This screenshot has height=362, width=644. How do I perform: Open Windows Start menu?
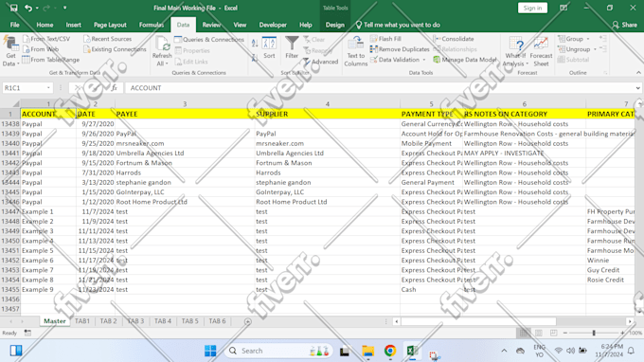point(210,351)
